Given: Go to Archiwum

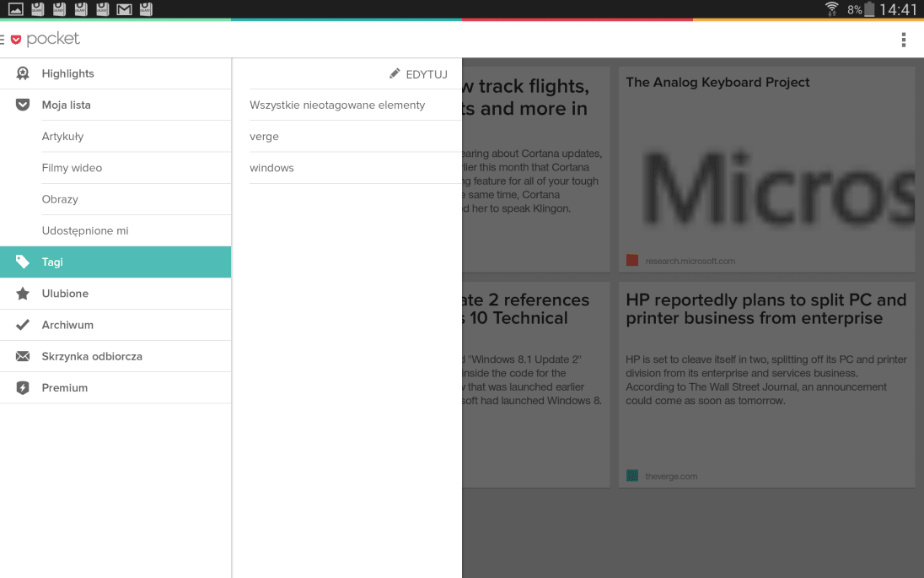Looking at the screenshot, I should click(115, 325).
